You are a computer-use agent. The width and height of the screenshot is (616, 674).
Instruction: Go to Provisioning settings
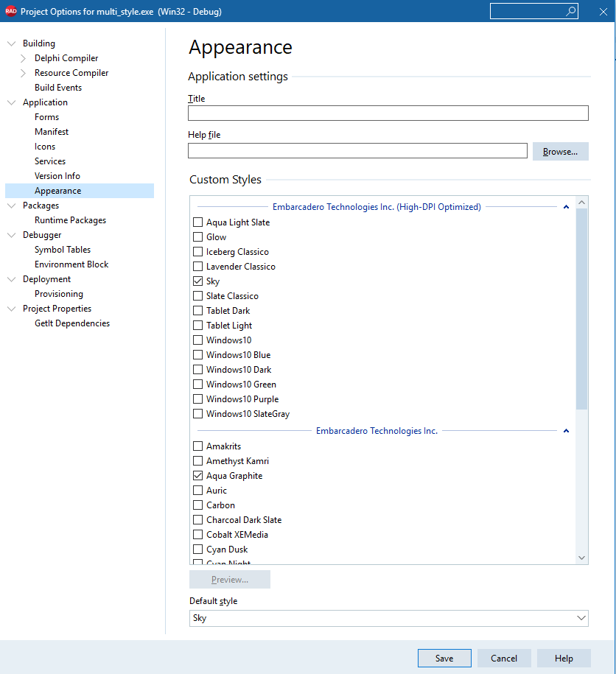[59, 294]
